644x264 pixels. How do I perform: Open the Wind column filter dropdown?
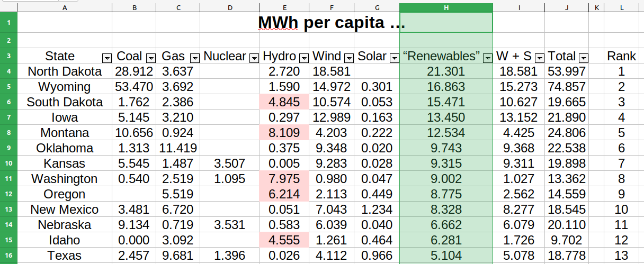coord(349,58)
